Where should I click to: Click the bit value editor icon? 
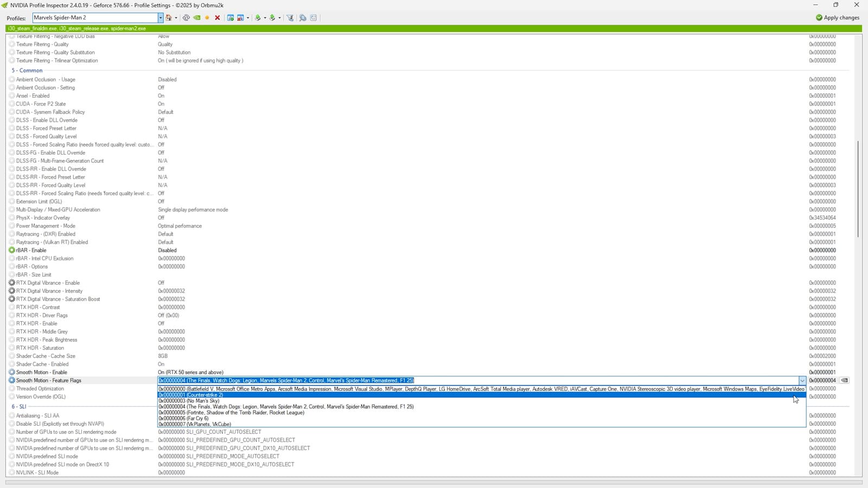click(314, 18)
